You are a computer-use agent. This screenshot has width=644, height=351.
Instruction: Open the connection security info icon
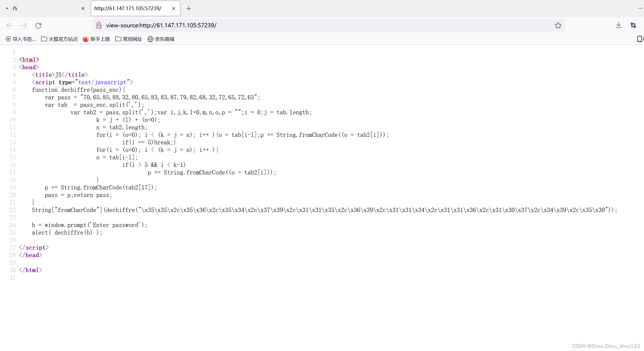99,25
